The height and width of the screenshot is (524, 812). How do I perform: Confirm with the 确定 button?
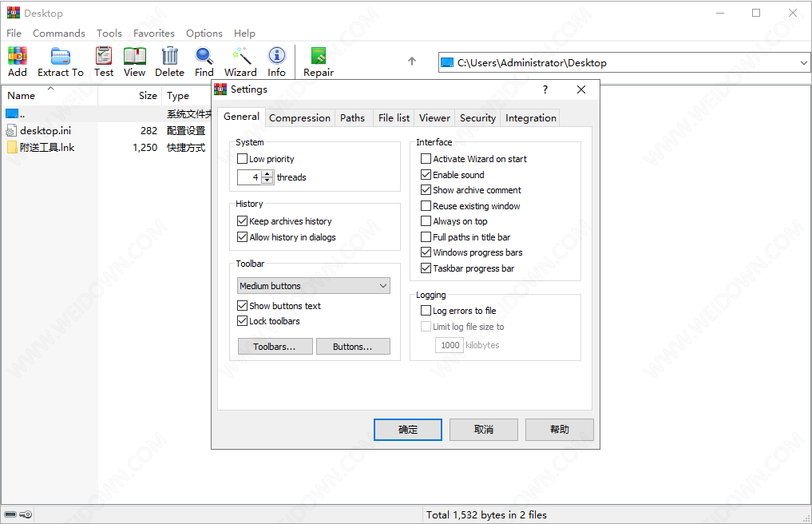408,429
